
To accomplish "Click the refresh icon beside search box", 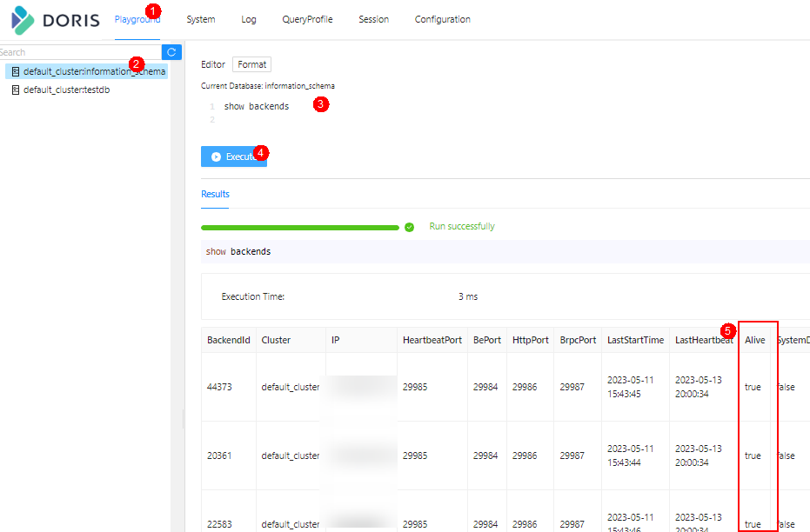I will pyautogui.click(x=171, y=52).
